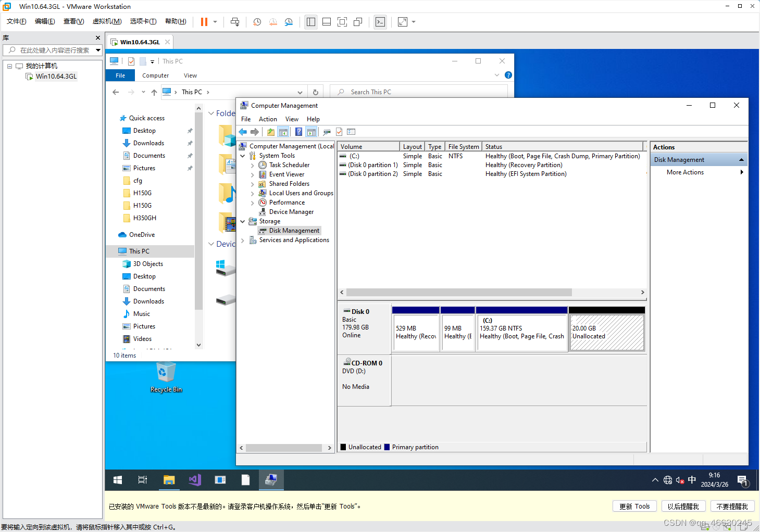Screen dimensions: 760x532
Task: Click the 以后提醒我 button
Action: pyautogui.click(x=683, y=506)
